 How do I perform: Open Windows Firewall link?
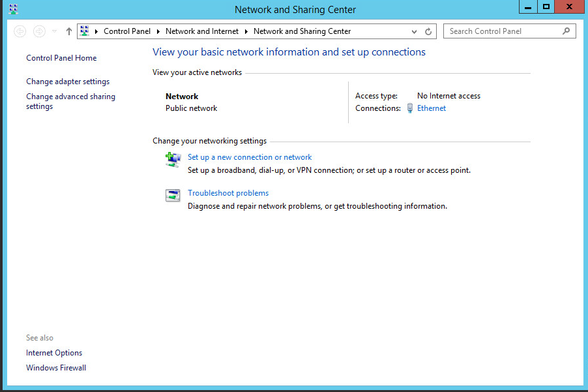[56, 368]
